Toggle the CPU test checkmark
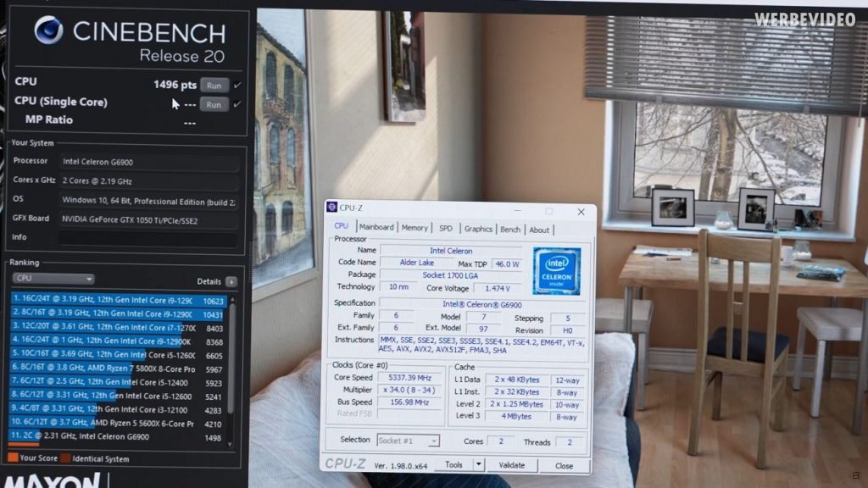The image size is (868, 488). coord(237,86)
